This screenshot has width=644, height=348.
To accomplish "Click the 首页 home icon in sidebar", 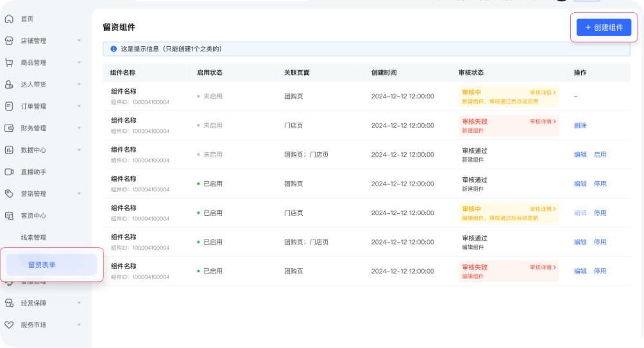I will 9,19.
